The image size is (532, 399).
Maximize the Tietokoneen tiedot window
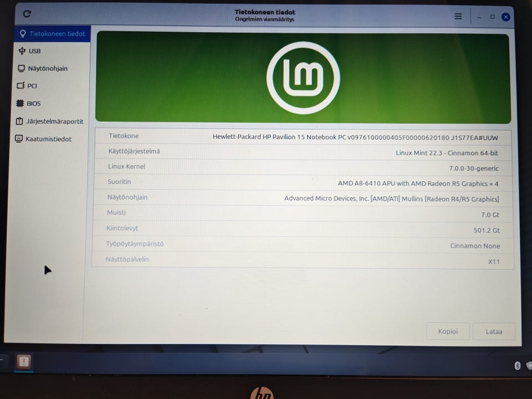(x=492, y=17)
